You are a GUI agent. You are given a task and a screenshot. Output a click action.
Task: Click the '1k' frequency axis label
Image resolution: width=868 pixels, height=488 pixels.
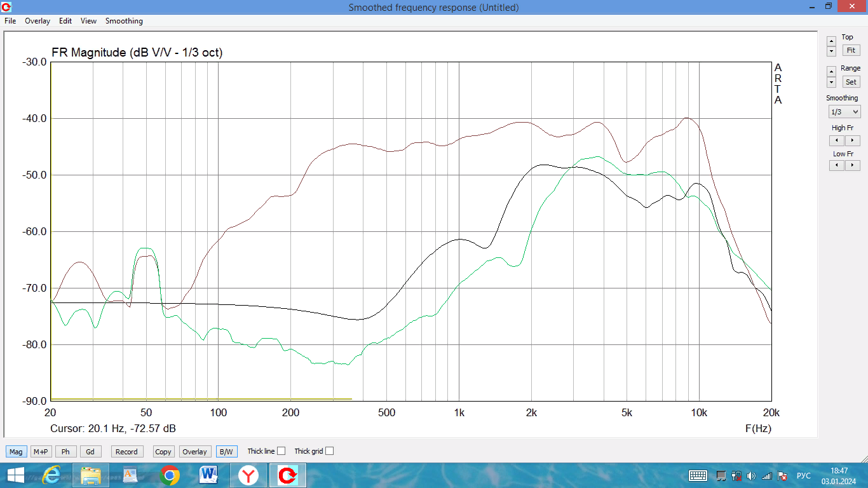[459, 412]
